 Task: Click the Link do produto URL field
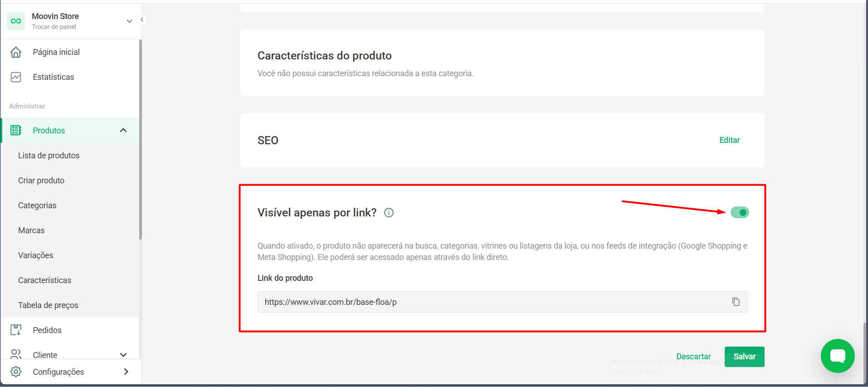(x=502, y=302)
